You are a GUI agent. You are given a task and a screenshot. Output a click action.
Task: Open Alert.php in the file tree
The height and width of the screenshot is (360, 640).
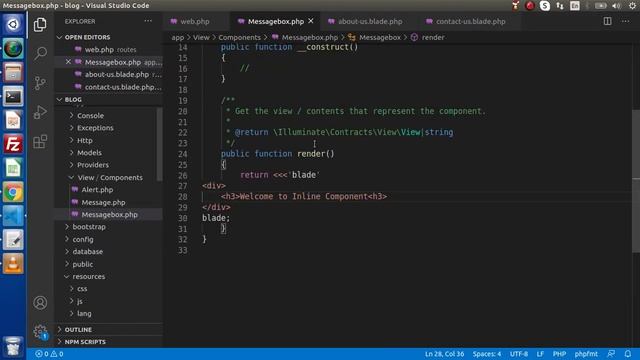[97, 190]
